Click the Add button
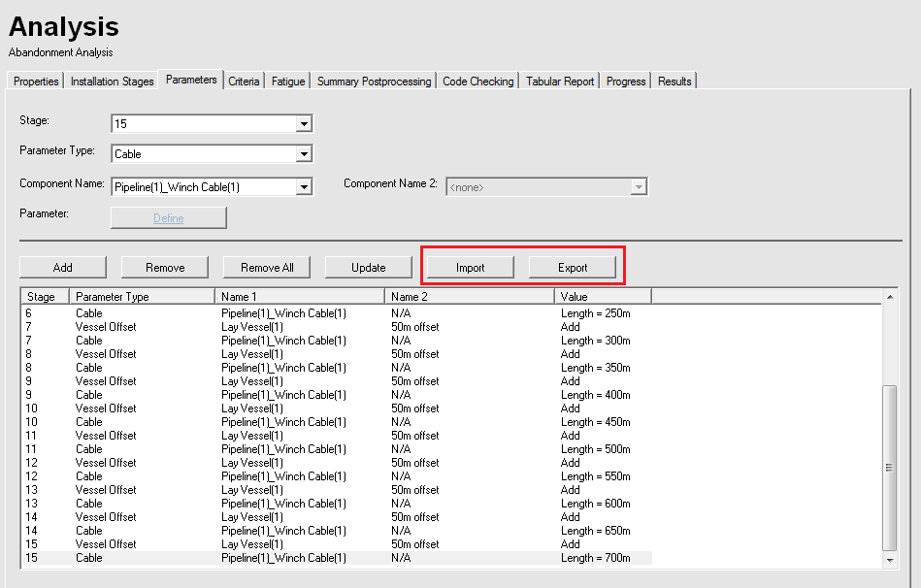 63,268
